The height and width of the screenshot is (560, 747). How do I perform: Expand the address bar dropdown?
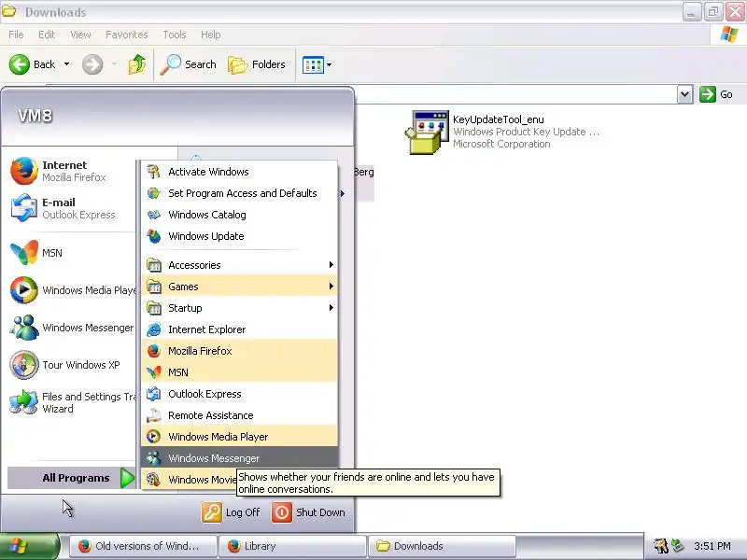pyautogui.click(x=684, y=94)
